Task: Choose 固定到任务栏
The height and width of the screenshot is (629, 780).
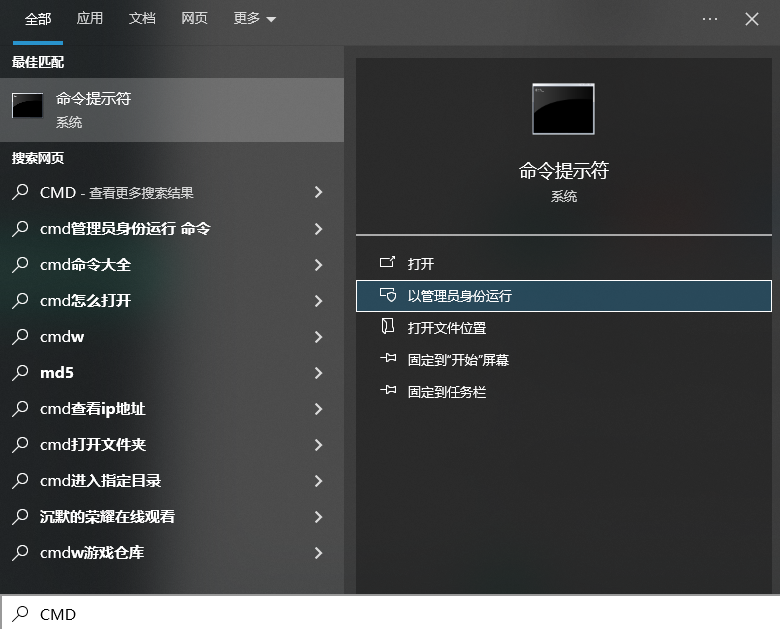Action: pos(564,392)
